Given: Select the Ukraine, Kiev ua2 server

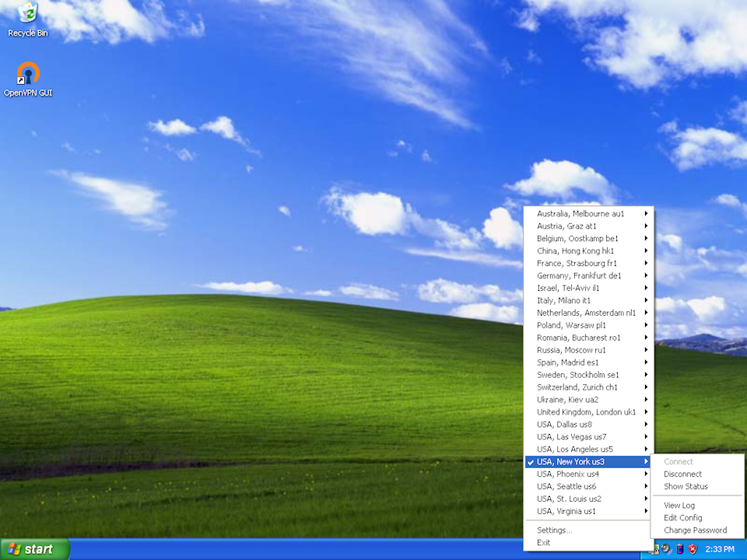Looking at the screenshot, I should pyautogui.click(x=588, y=400).
